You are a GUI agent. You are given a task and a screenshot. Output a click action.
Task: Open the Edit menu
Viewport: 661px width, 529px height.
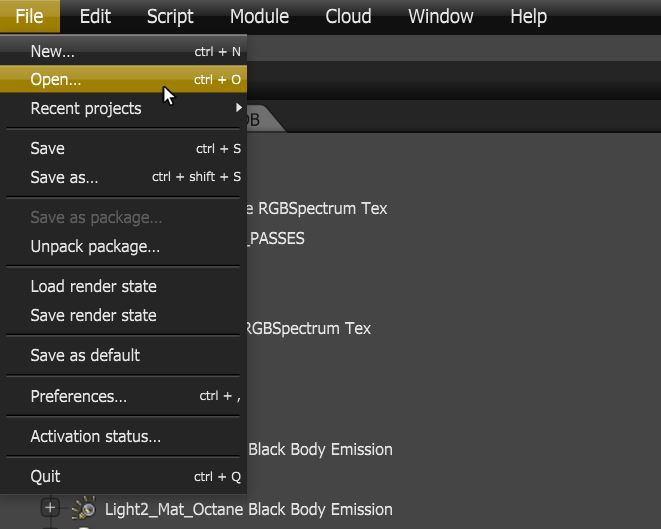(95, 16)
